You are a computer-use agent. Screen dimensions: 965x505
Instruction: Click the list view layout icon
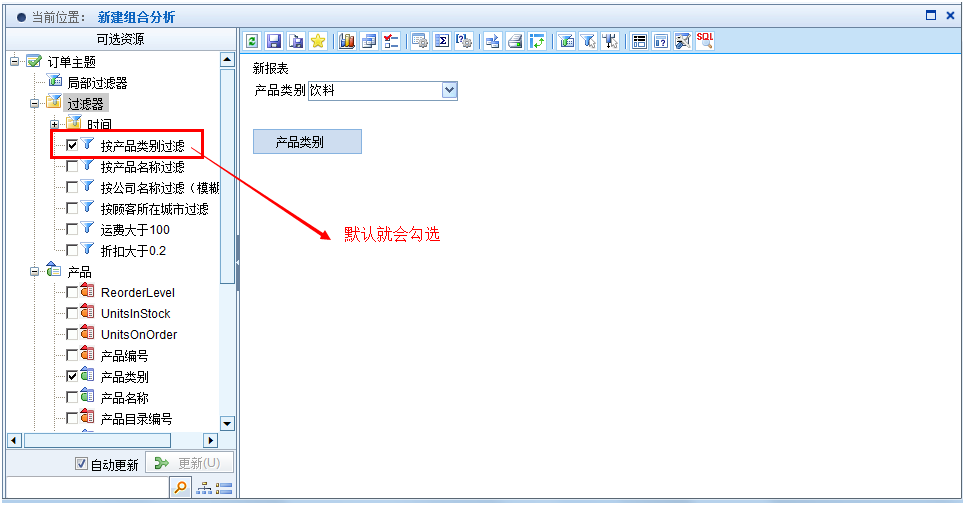pyautogui.click(x=639, y=41)
